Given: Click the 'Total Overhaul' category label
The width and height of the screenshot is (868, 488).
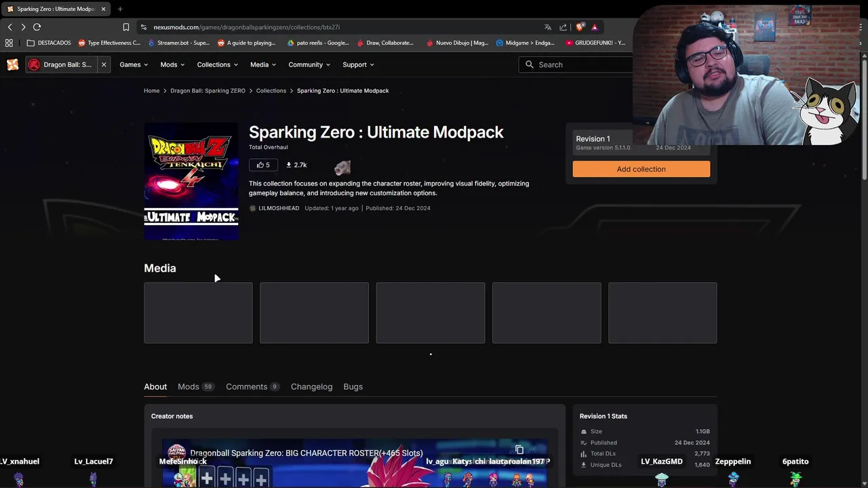Looking at the screenshot, I should [x=269, y=147].
